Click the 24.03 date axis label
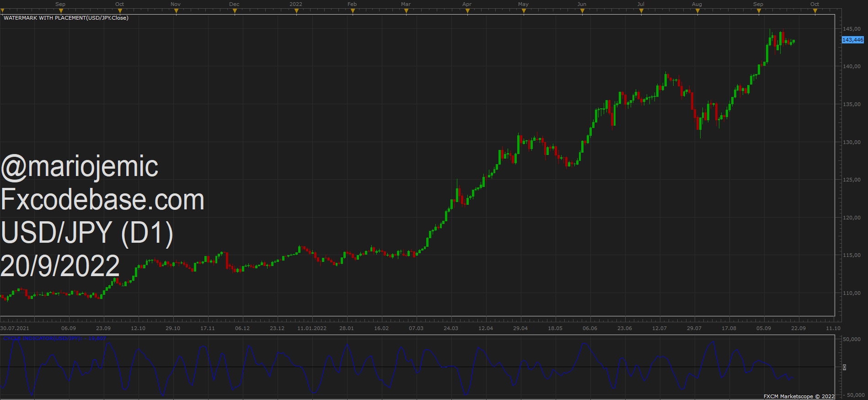 point(451,328)
